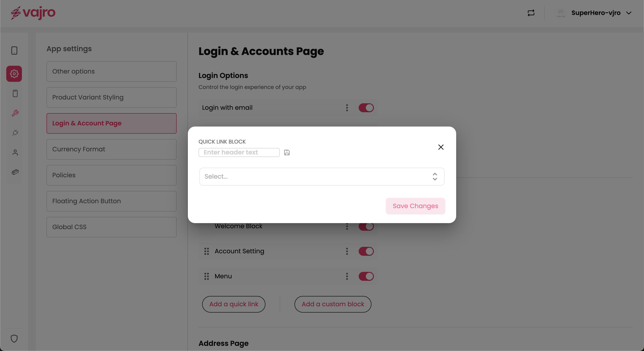Click the save icon beside header text field
Viewport: 644px width, 351px height.
coord(287,152)
